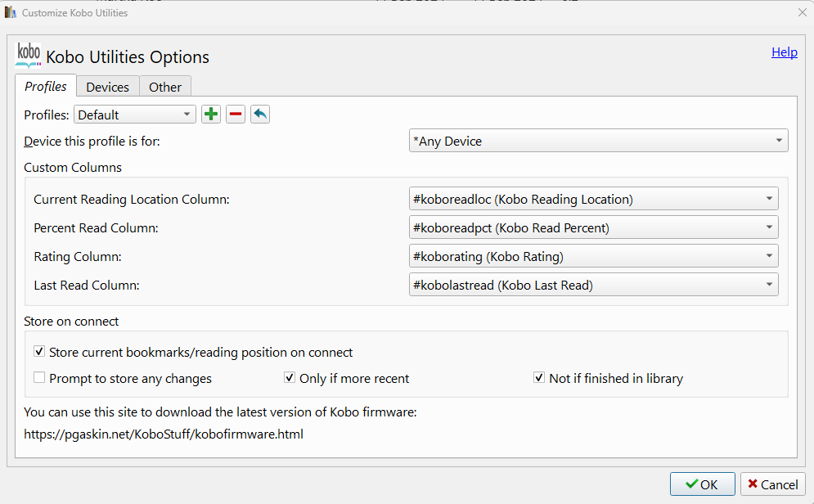Enable Prompt to store any changes

39,378
